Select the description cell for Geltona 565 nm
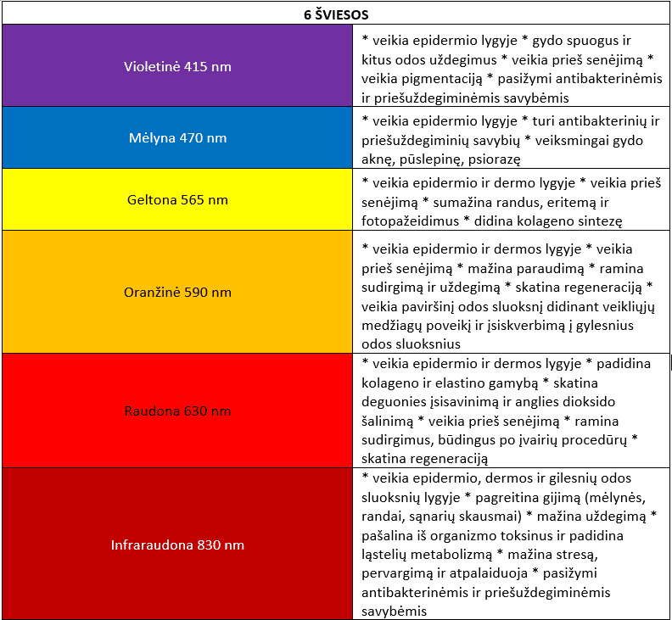Screen dimensions: 672x620 (509, 201)
